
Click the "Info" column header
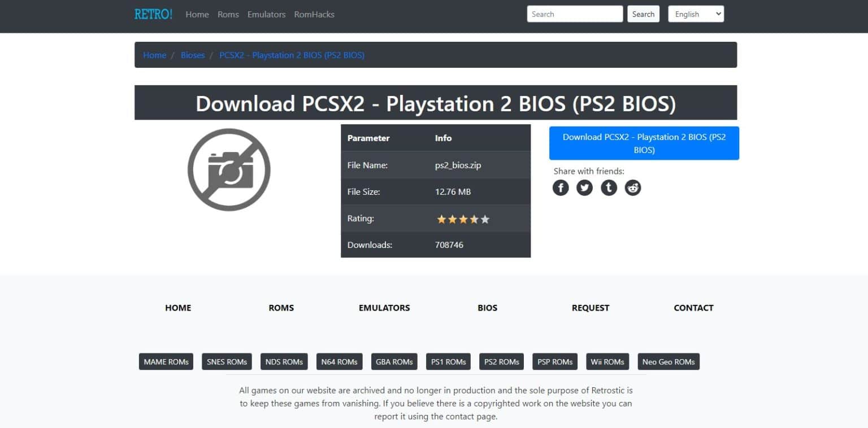444,138
